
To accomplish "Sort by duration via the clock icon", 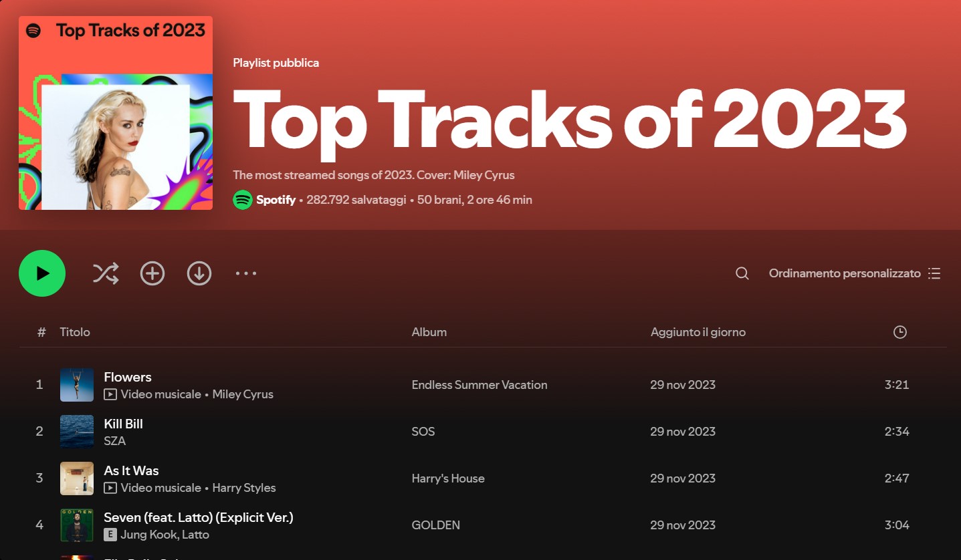I will click(x=900, y=332).
